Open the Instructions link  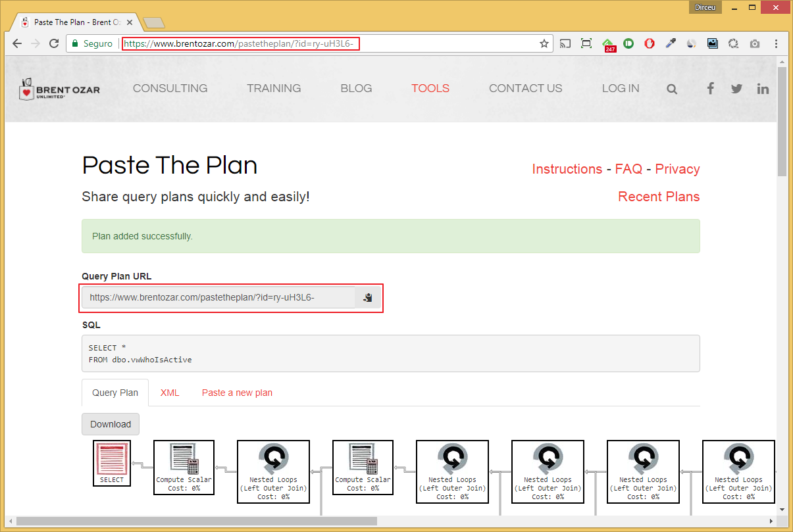(567, 169)
